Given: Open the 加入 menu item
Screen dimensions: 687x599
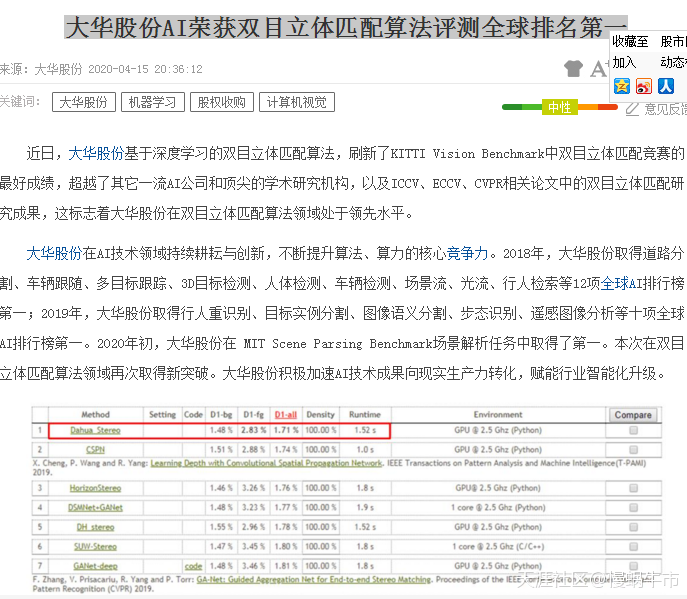Looking at the screenshot, I should point(624,62).
